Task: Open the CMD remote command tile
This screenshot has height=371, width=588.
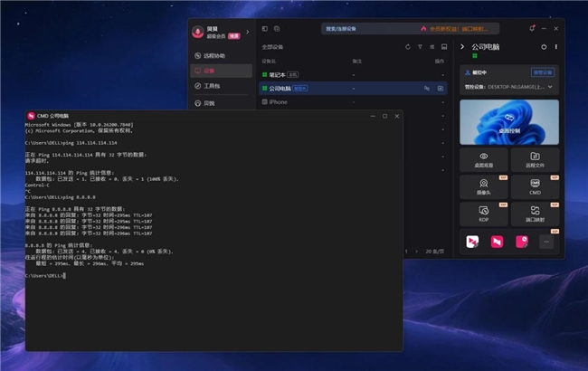Action: 536,187
